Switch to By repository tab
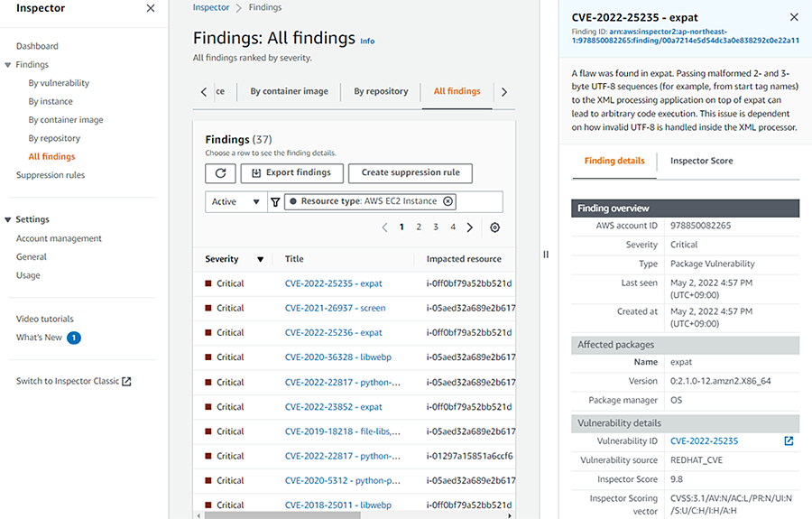This screenshot has height=519, width=812. click(381, 91)
